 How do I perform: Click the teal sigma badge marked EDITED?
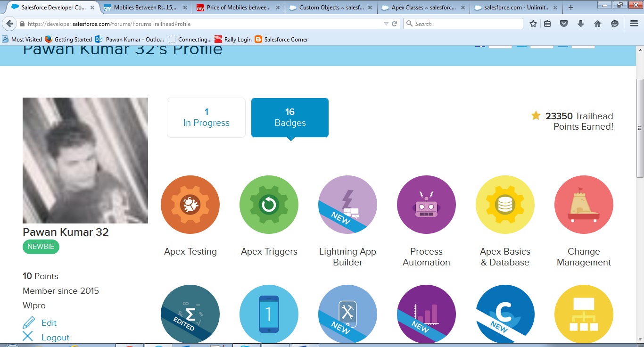pos(190,314)
